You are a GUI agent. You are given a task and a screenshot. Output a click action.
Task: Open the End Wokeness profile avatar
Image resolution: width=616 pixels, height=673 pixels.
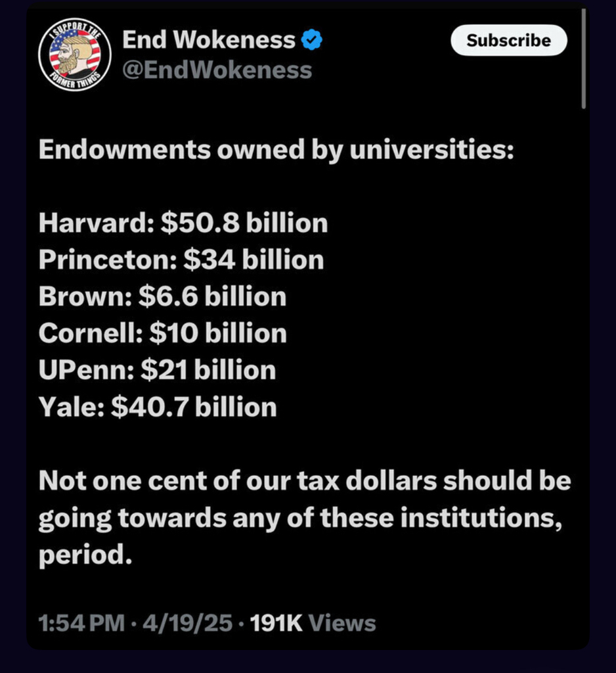click(70, 55)
